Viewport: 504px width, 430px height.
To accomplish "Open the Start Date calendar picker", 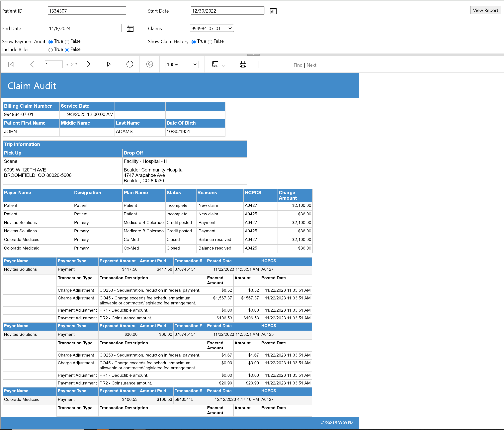I will [273, 11].
